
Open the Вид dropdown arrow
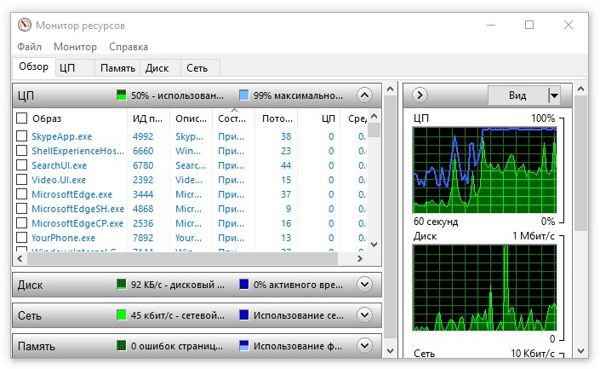(x=554, y=95)
